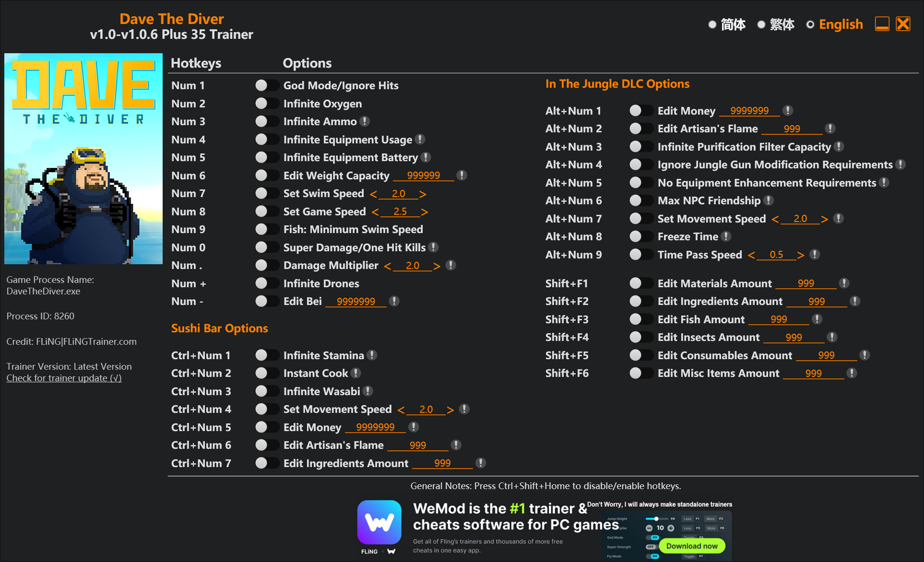Image resolution: width=924 pixels, height=562 pixels.
Task: Enable Max NPC Friendship toggle
Action: point(641,200)
